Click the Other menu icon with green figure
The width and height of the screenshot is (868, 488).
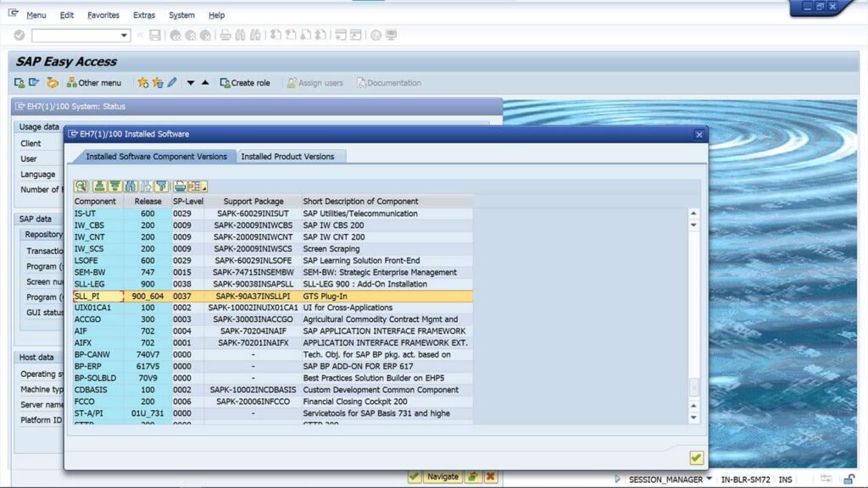(x=71, y=82)
